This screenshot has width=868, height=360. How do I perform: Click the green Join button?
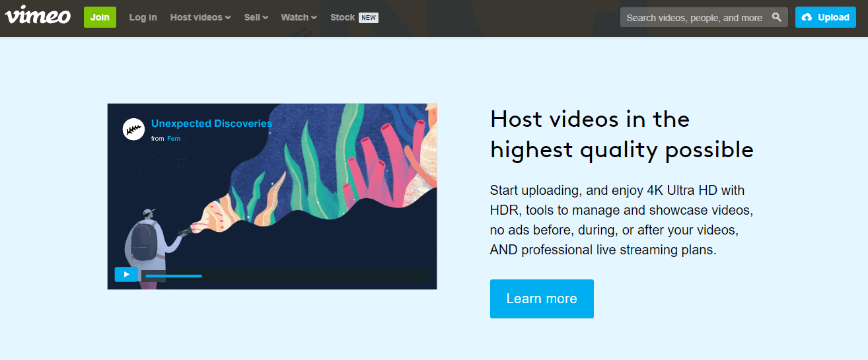coord(100,17)
